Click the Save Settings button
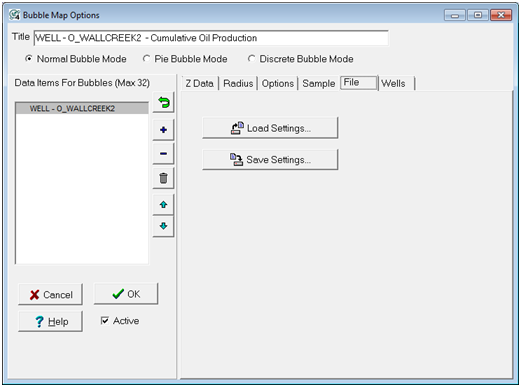Viewport: 521px width, 387px height. click(x=270, y=160)
